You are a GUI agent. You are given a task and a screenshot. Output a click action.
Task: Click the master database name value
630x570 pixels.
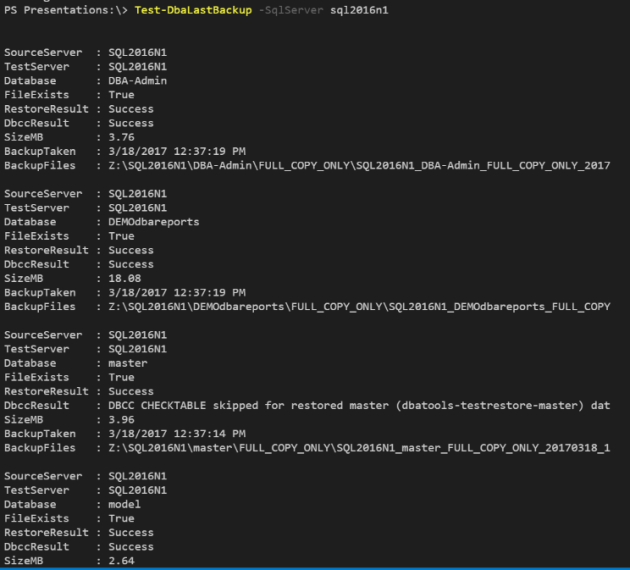pos(131,363)
